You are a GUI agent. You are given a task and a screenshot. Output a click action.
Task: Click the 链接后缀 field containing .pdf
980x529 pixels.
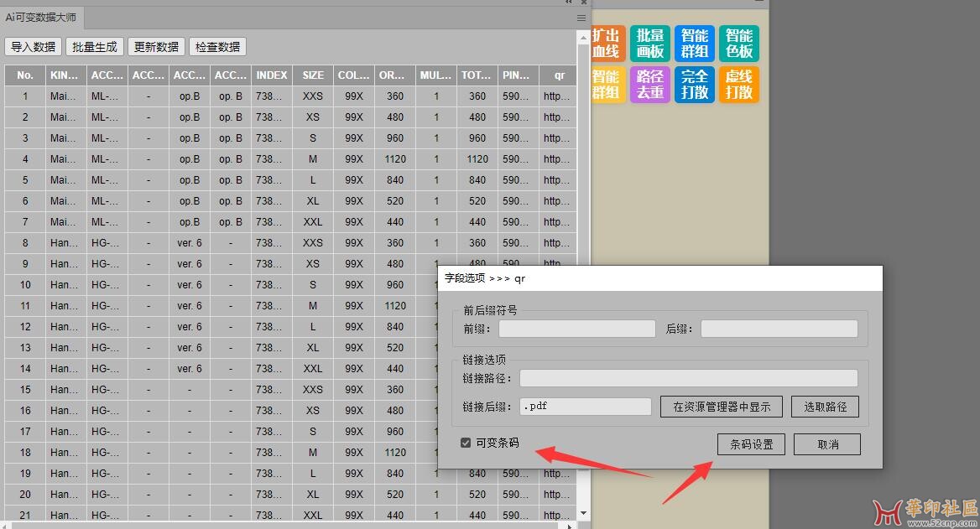[585, 407]
